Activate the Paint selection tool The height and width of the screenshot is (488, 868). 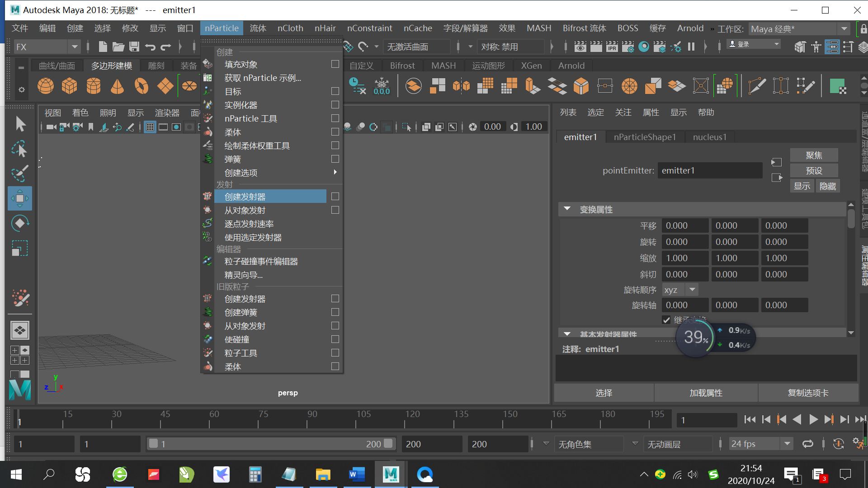[20, 174]
